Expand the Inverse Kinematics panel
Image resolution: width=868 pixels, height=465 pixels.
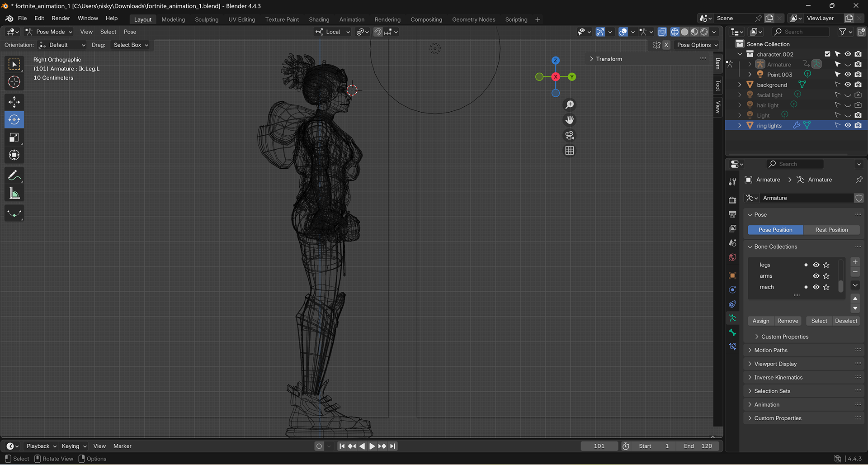click(x=778, y=377)
